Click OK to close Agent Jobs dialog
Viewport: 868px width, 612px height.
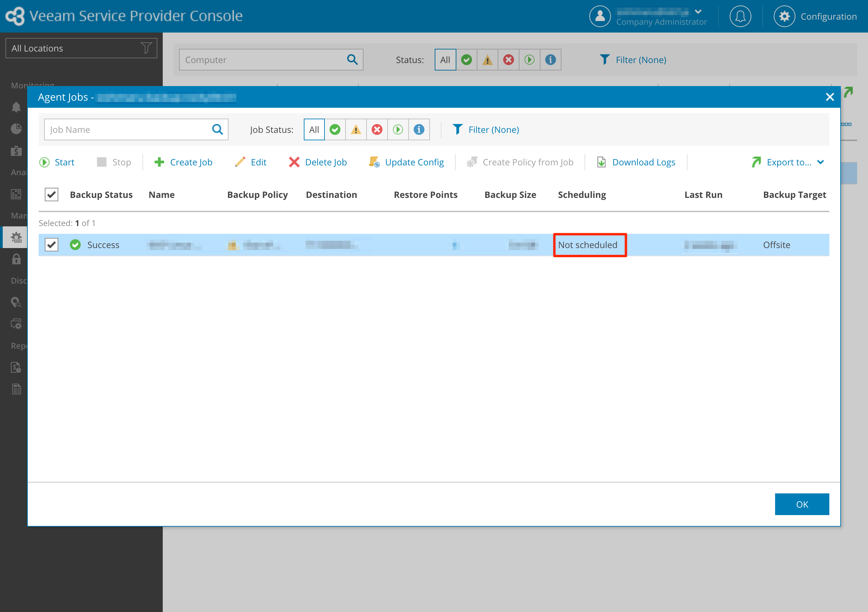(802, 504)
